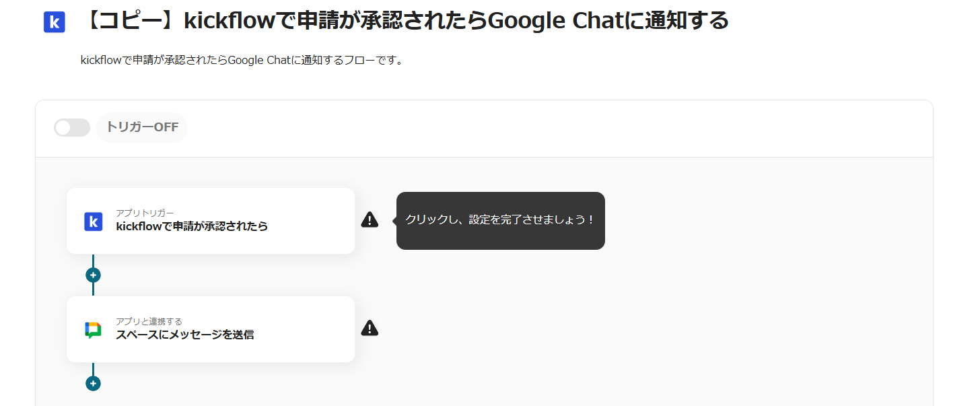
Task: Click the Google Chat icon in the step card
Action: tap(93, 330)
